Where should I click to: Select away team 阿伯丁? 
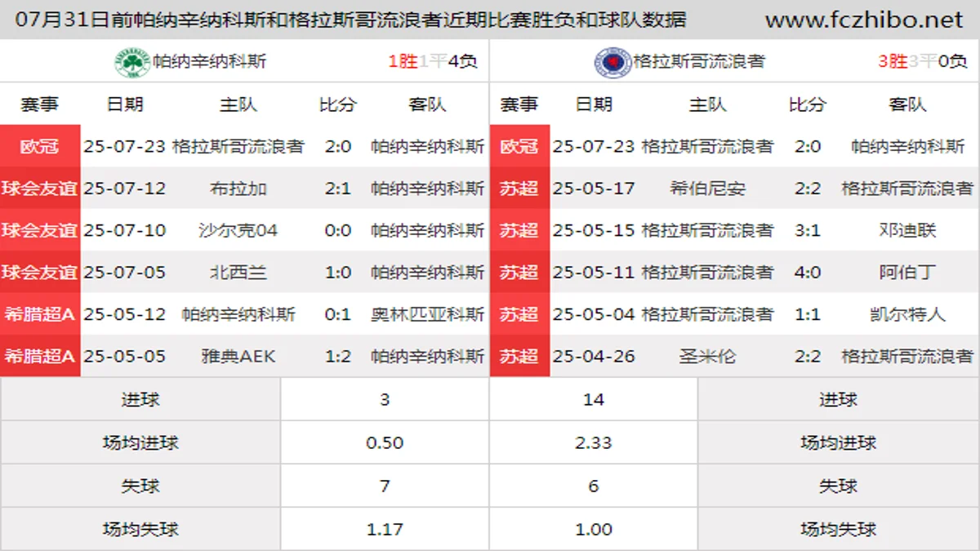coord(907,272)
